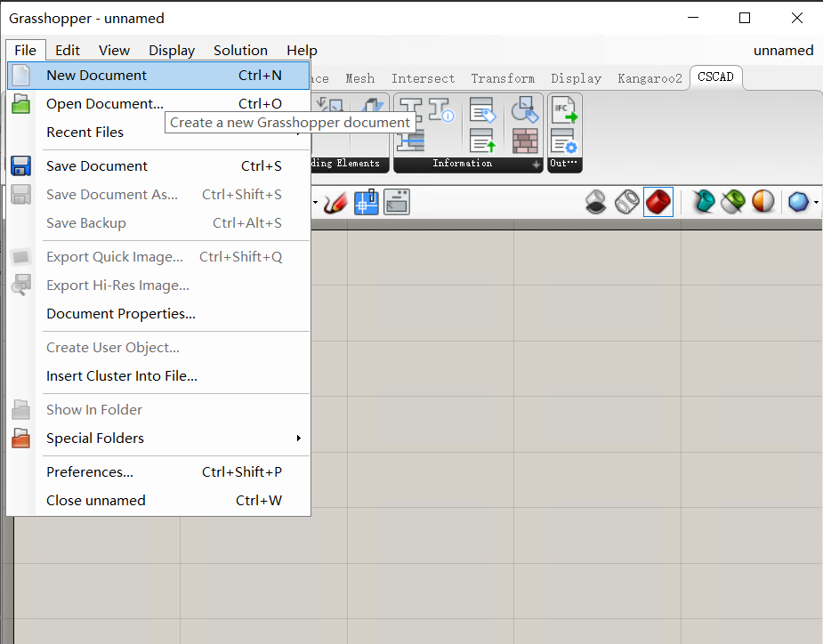This screenshot has height=644, width=823.
Task: Switch to the Kangaroo2 tab
Action: pos(650,79)
